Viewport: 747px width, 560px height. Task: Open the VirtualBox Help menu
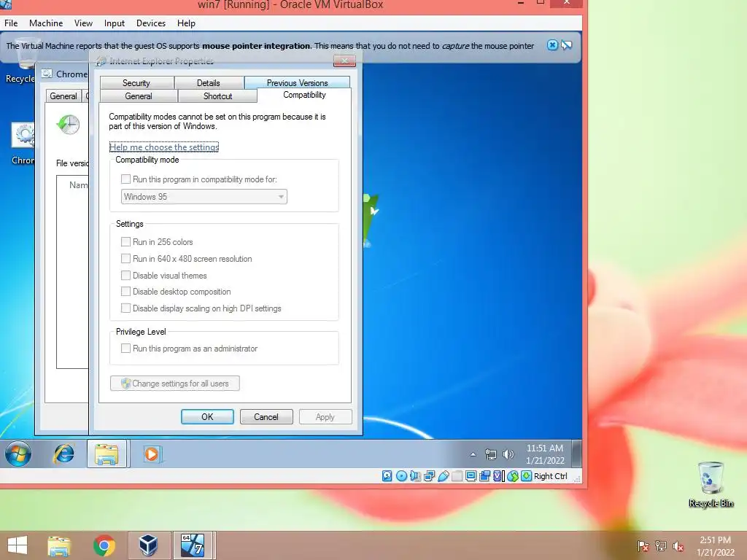tap(186, 23)
